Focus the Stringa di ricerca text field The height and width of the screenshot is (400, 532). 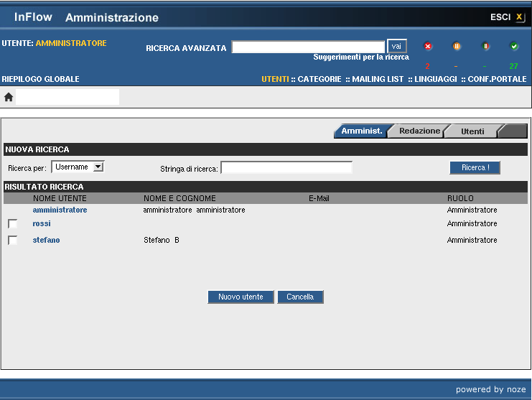pyautogui.click(x=286, y=168)
